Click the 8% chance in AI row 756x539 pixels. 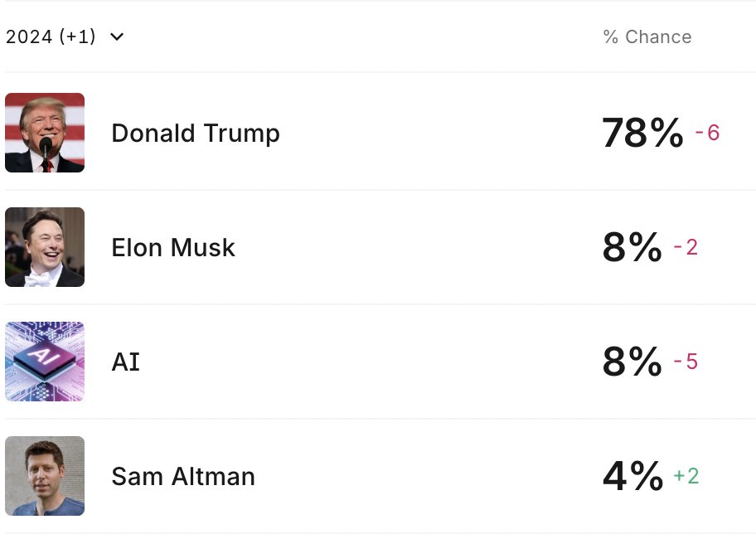pyautogui.click(x=632, y=362)
